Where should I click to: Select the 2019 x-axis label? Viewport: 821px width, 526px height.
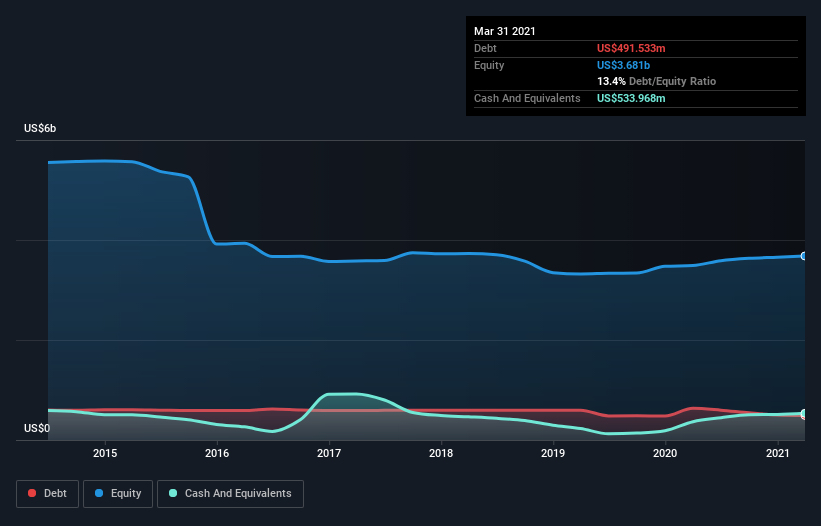[x=553, y=453]
